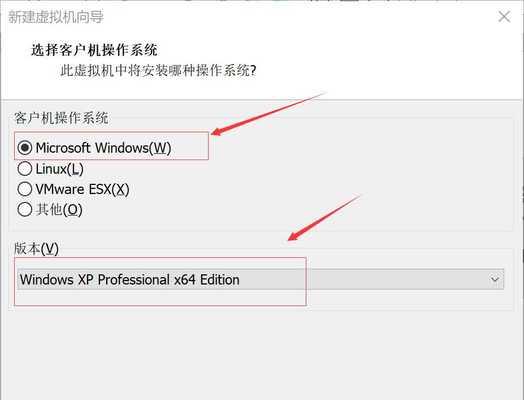Screen dimensions: 524x400
Task: Open the Windows XP Professional x64 Edition combo box
Action: [x=260, y=279]
